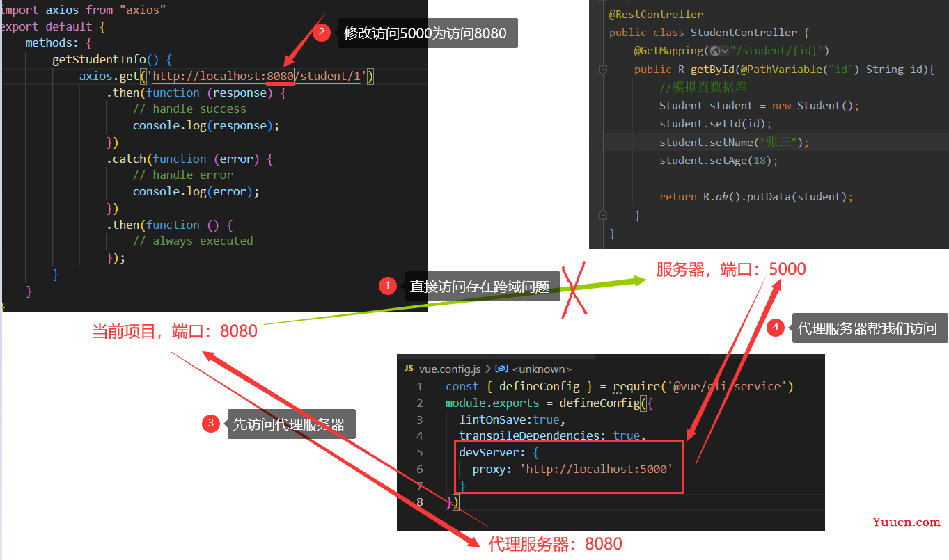Click the red circle numbered 3
Screen dimensions: 949x560
[x=210, y=423]
